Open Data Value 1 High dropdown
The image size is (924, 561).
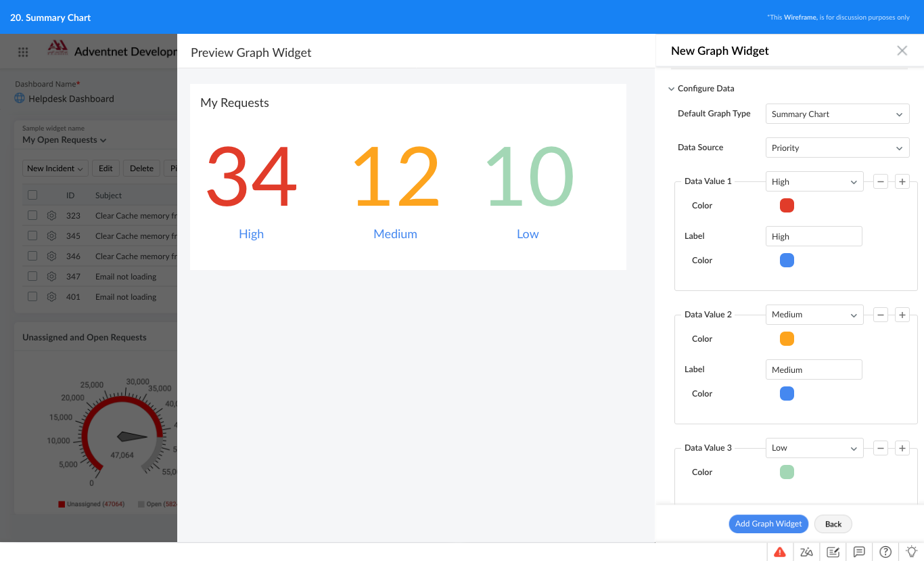(814, 181)
